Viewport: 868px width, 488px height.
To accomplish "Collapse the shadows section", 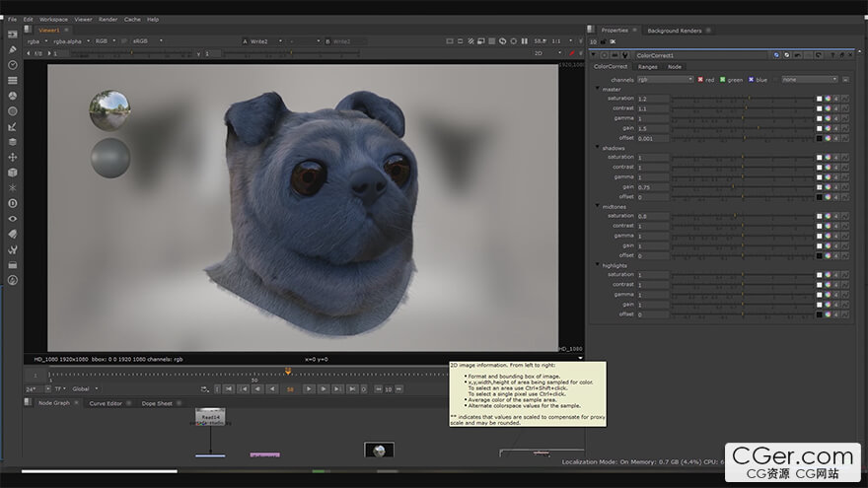I will tap(597, 148).
